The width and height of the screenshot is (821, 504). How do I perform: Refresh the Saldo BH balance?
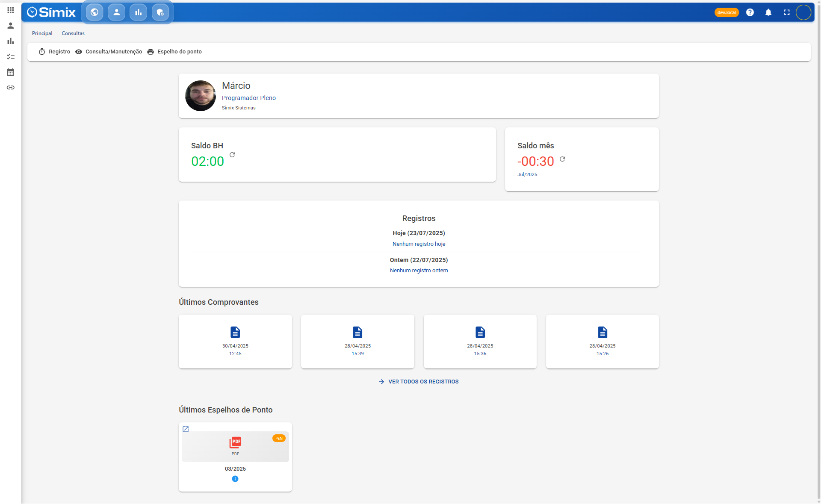point(232,155)
